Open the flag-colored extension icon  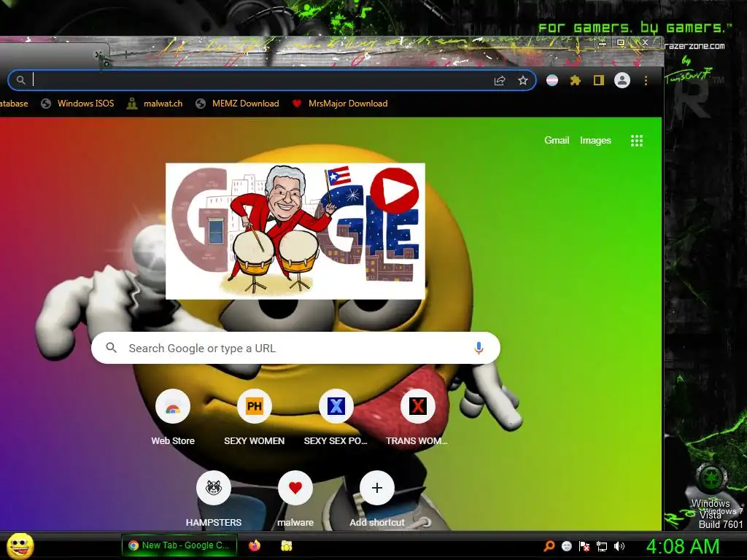pos(552,80)
